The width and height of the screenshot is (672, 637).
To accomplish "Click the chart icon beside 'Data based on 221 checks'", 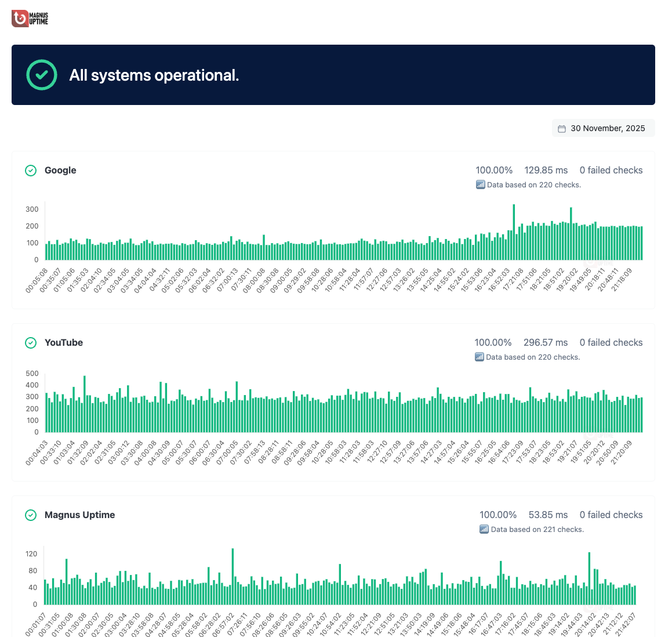I will 484,530.
